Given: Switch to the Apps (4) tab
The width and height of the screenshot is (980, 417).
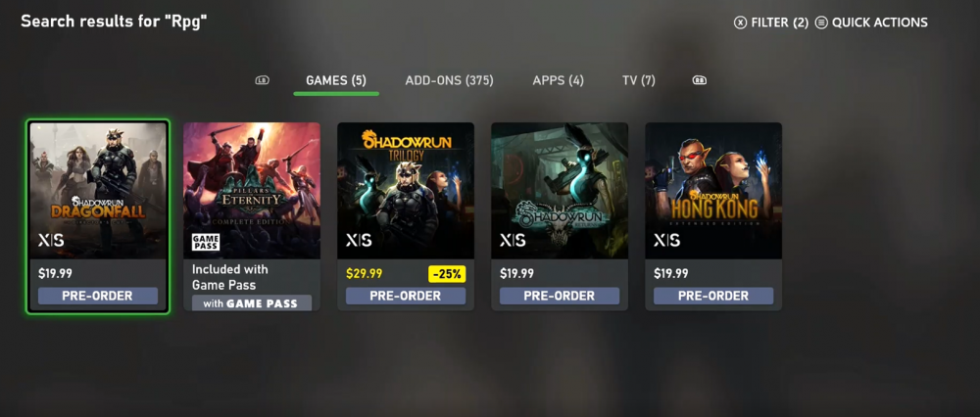Looking at the screenshot, I should tap(559, 80).
